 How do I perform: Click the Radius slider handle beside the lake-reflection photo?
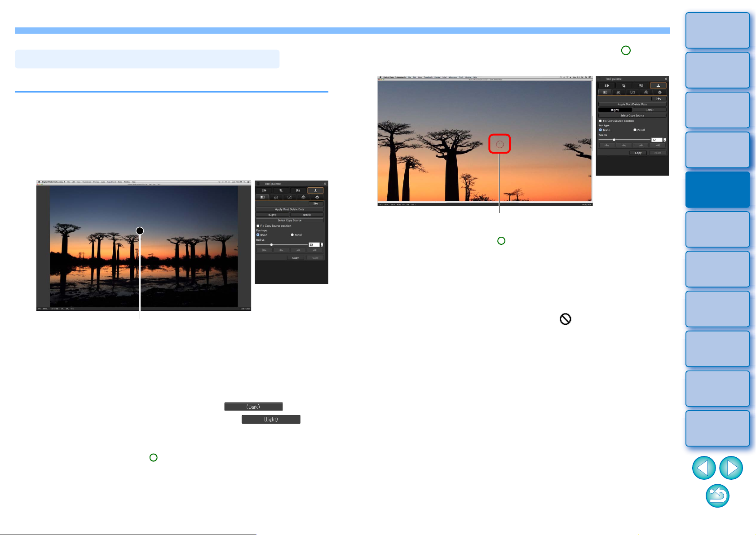(271, 245)
